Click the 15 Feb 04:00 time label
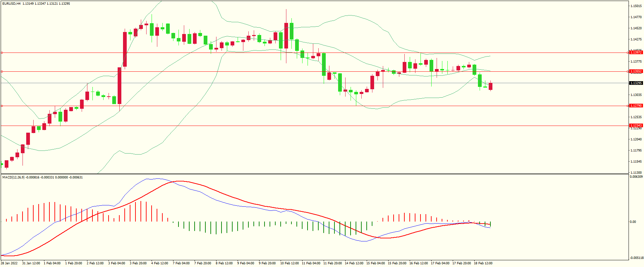 pos(375,263)
